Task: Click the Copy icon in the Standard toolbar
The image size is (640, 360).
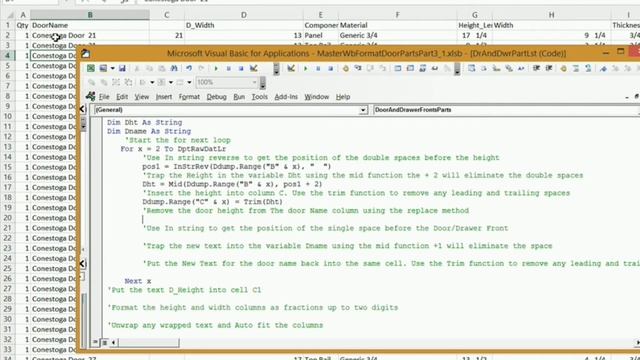Action: click(149, 69)
